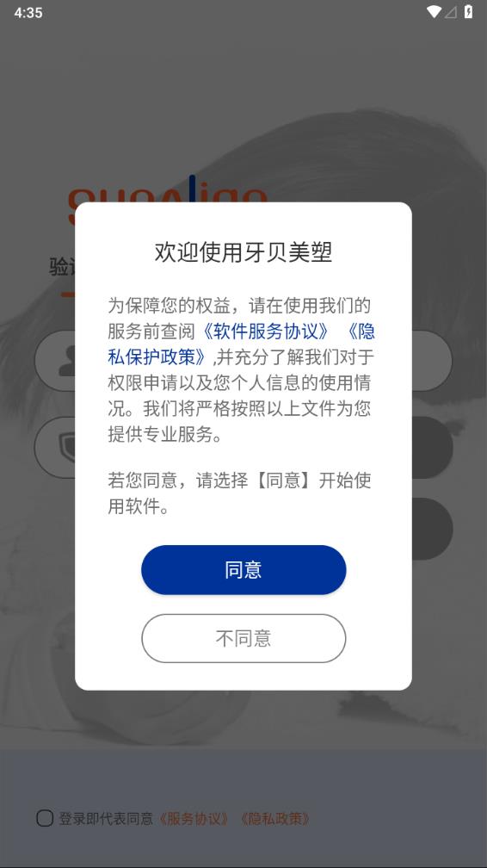
Task: Tap the cellular signal icon
Action: point(451,12)
